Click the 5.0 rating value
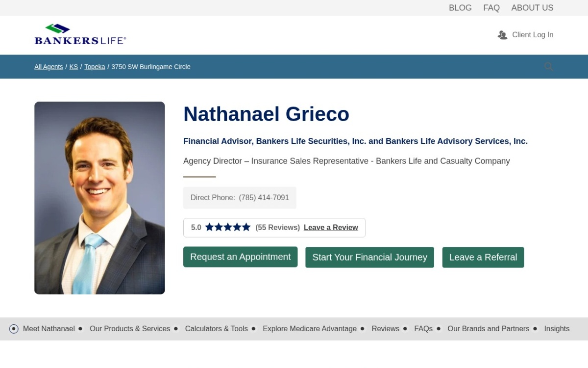 [x=196, y=228]
